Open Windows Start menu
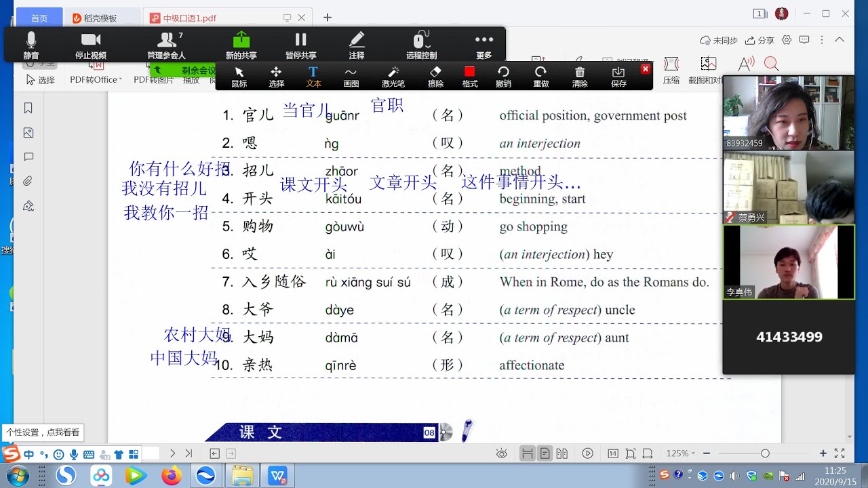This screenshot has height=488, width=868. (16, 476)
